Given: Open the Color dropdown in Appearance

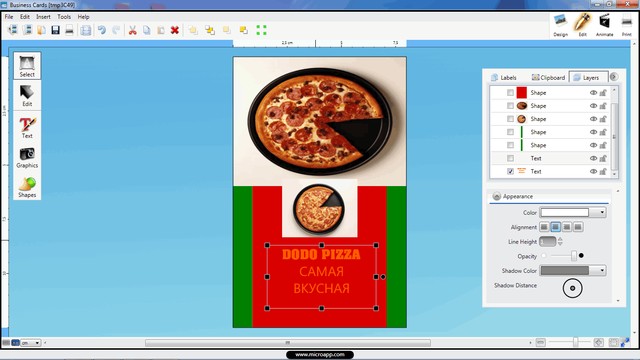Looking at the screenshot, I should (602, 212).
